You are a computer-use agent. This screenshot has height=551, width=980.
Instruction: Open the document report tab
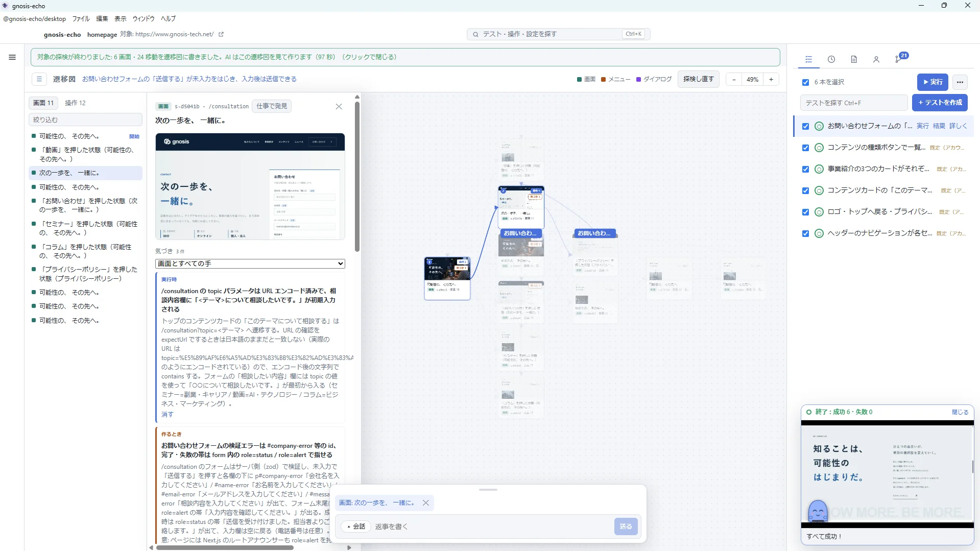click(854, 59)
